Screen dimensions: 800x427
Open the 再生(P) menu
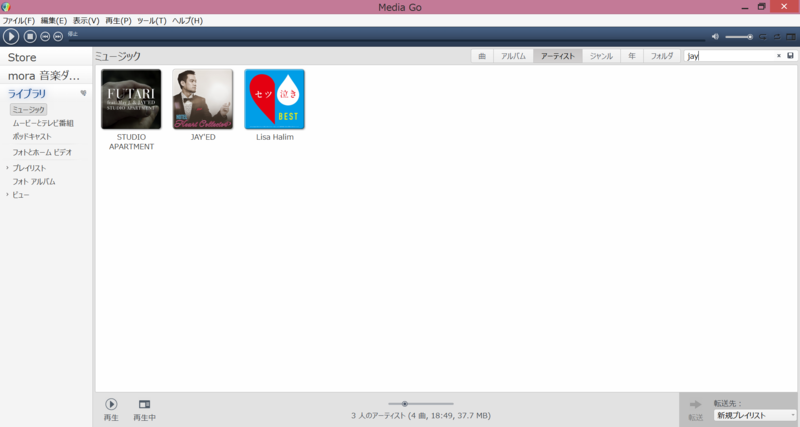point(118,21)
